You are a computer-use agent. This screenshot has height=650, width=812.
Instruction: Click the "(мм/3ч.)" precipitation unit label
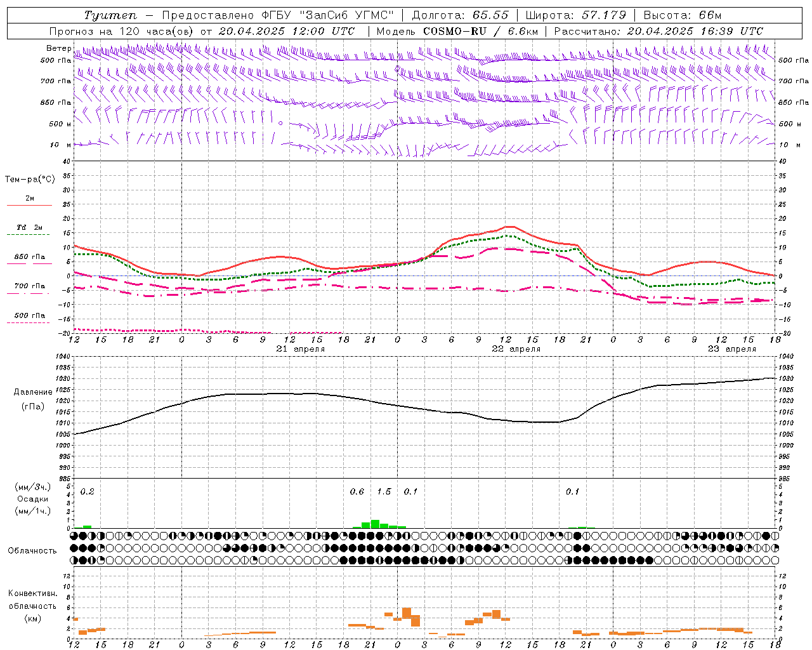33,487
